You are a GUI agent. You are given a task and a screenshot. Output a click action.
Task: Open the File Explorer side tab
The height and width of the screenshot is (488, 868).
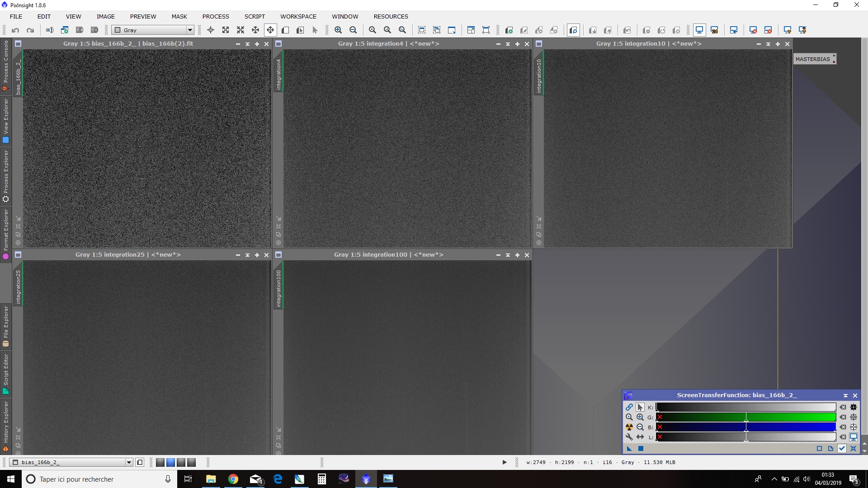point(6,326)
